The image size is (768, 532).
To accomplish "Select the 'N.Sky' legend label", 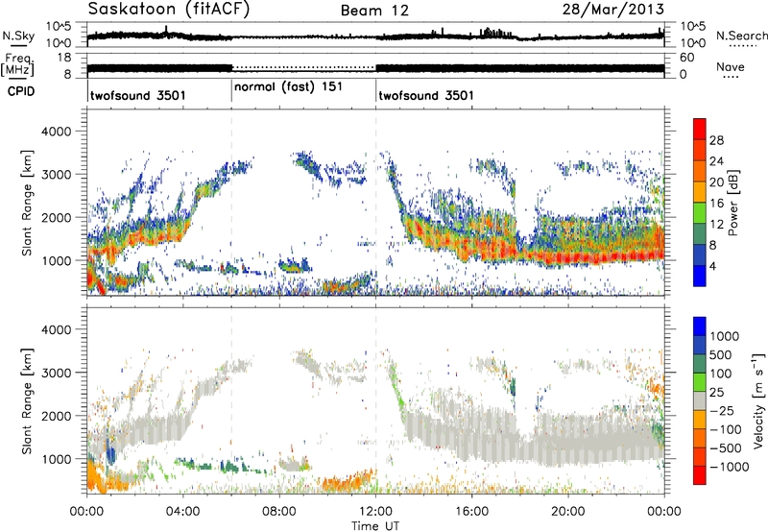I will click(18, 36).
